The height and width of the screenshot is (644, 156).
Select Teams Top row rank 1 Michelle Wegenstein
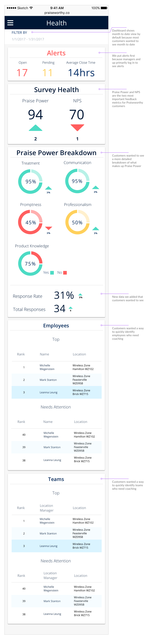click(56, 521)
